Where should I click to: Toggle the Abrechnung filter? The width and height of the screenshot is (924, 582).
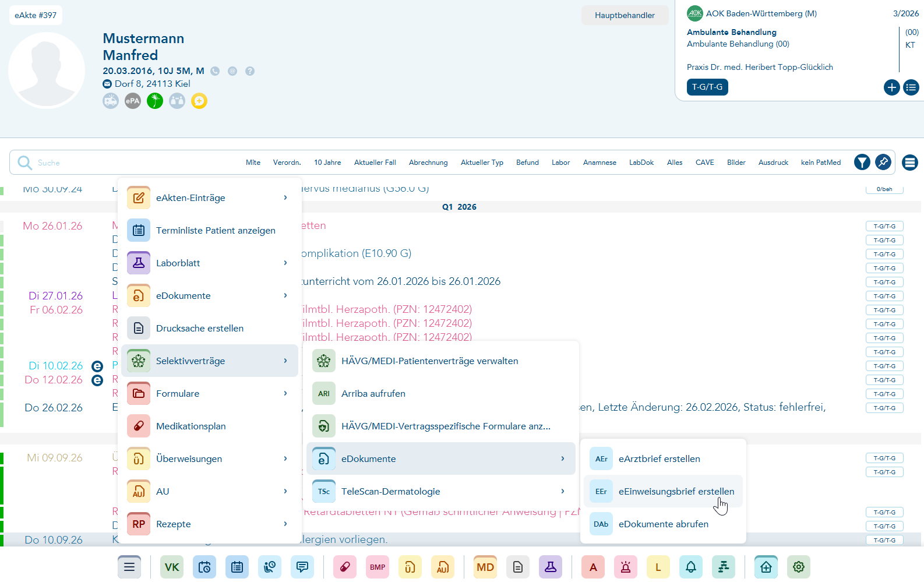point(428,163)
